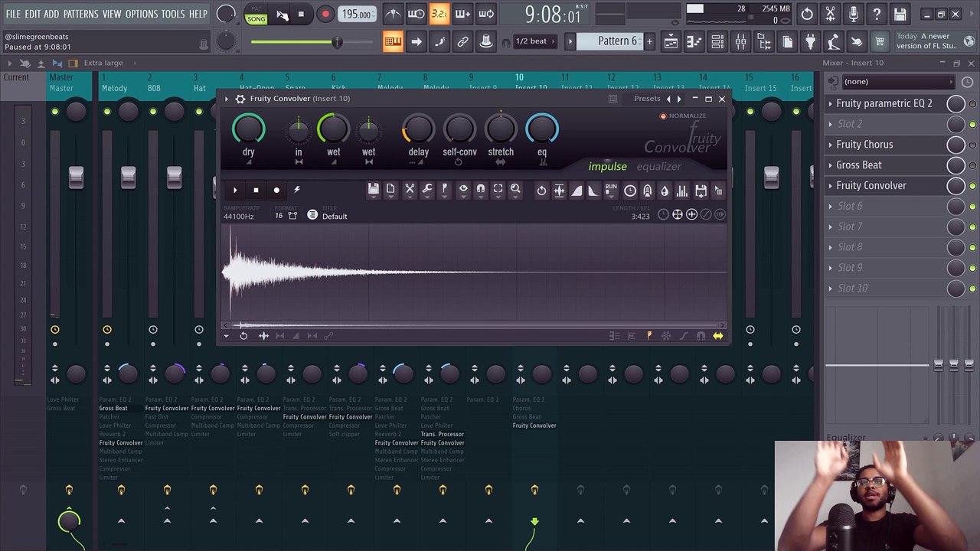This screenshot has height=551, width=980.
Task: Click the Presets button in Fruity Convolver
Action: pos(647,99)
